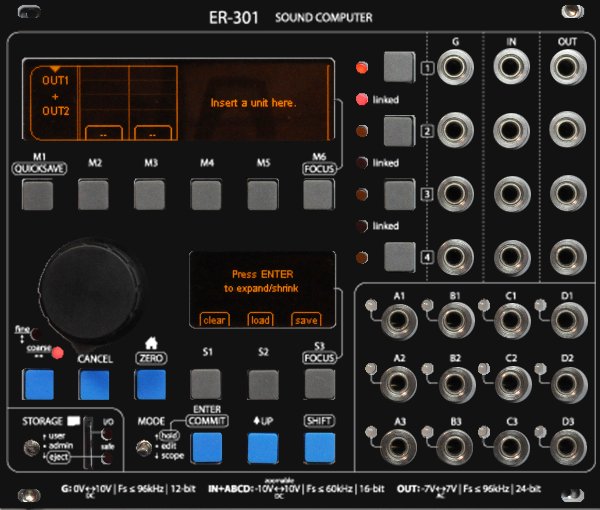
Task: Click the C2 input jack
Action: (x=511, y=384)
